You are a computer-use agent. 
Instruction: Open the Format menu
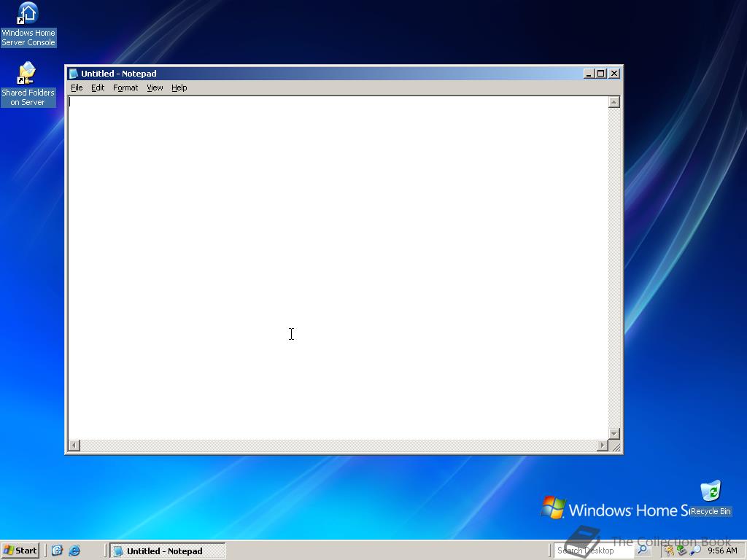[x=125, y=87]
